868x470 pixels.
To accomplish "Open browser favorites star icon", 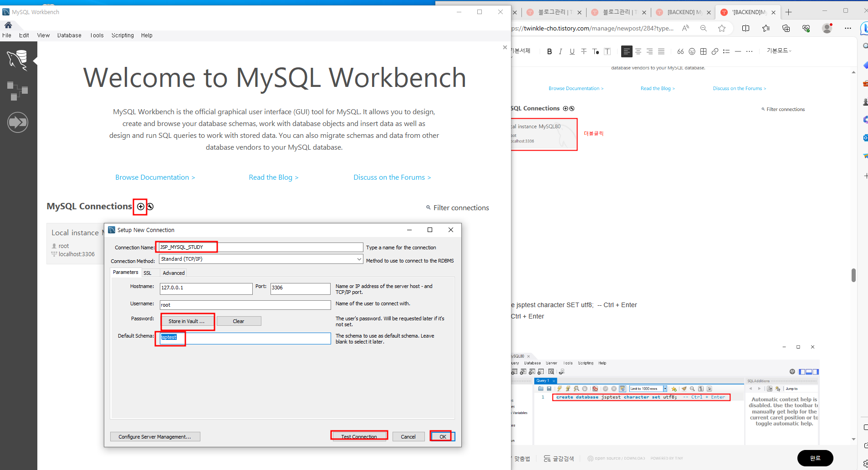I will click(x=722, y=28).
